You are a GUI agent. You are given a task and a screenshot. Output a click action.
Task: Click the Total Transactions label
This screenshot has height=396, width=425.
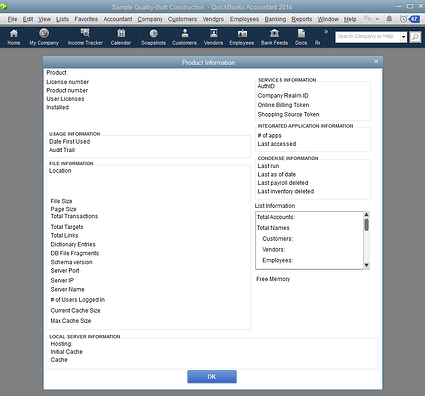pyautogui.click(x=74, y=216)
